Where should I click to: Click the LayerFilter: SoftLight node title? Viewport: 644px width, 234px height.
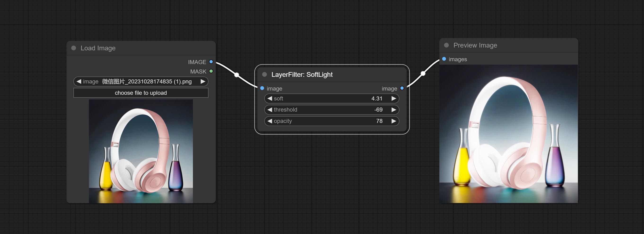(302, 74)
